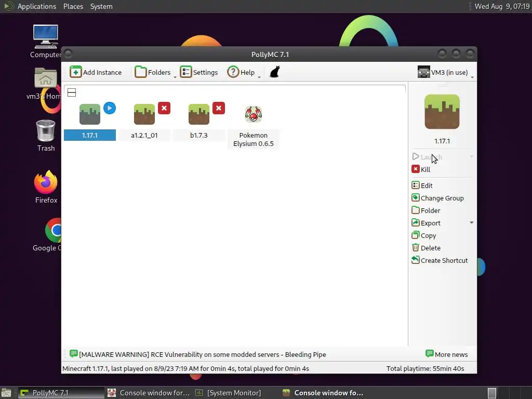The image size is (532, 399).
Task: Open the System menu
Action: [101, 6]
